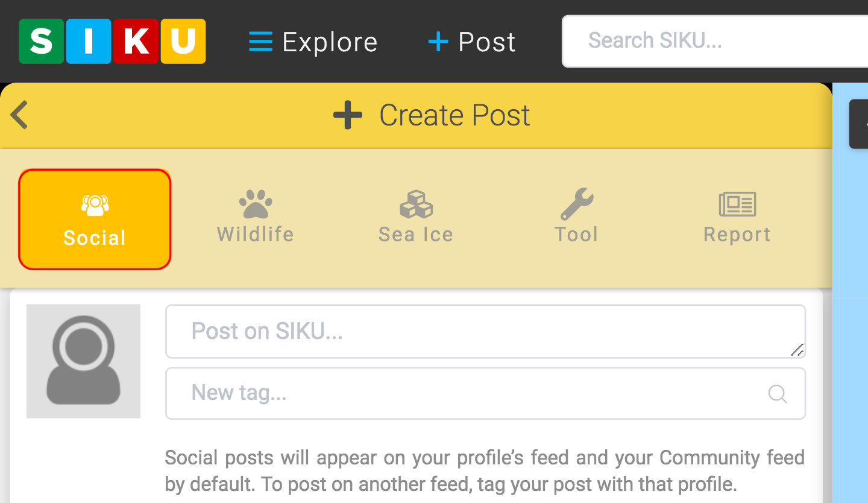The image size is (868, 503).
Task: Click the Tool wrench icon
Action: (x=576, y=204)
